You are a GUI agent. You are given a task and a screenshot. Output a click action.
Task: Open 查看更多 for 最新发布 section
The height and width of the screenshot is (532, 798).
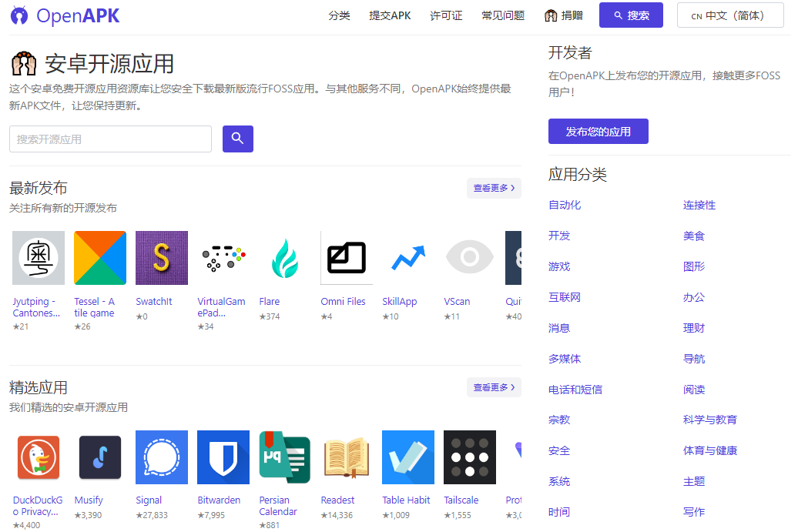(x=493, y=187)
